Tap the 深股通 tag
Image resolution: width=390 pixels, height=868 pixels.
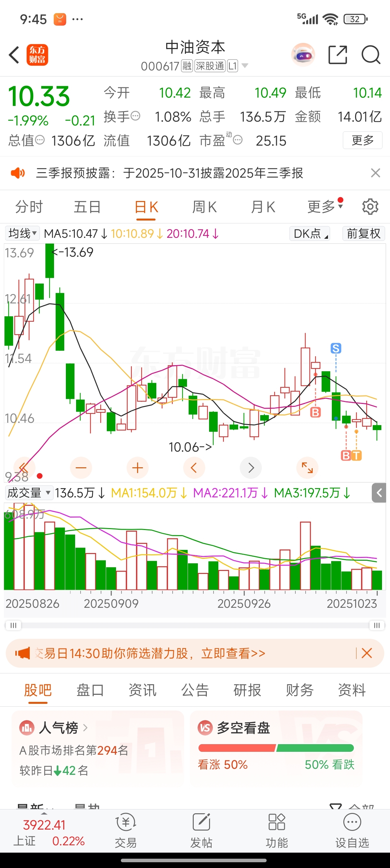(210, 66)
